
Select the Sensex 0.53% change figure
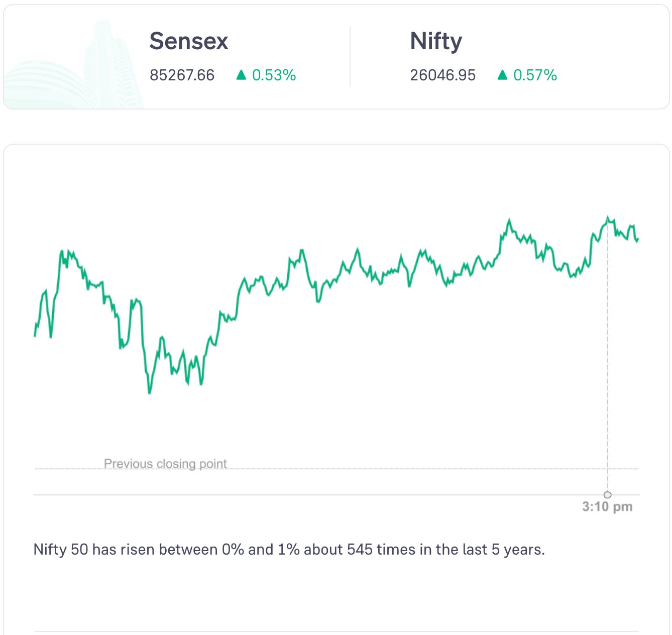[x=274, y=75]
